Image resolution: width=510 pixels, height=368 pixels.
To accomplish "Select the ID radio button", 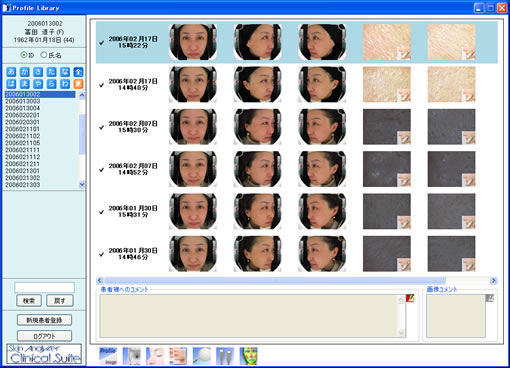I will (x=24, y=55).
